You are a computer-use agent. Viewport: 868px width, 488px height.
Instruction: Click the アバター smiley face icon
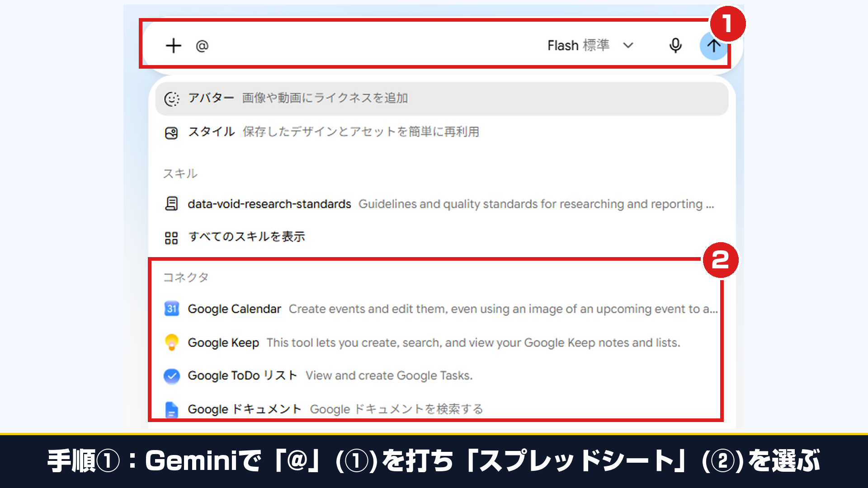click(172, 99)
